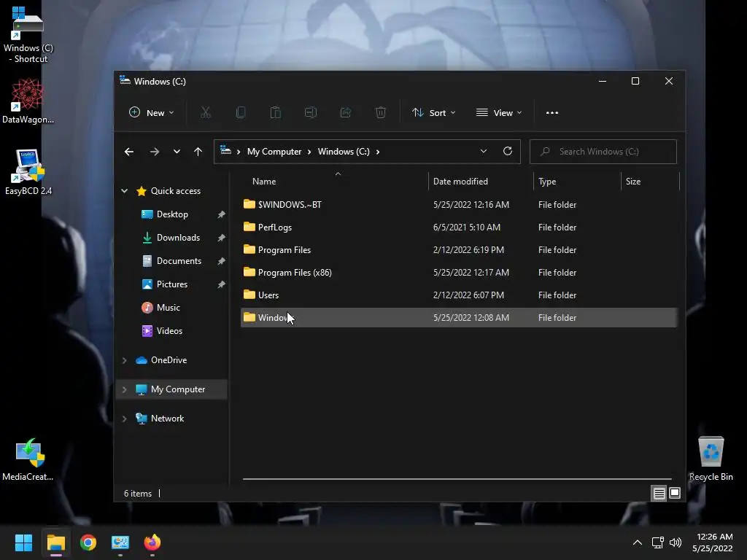Select the Users folder
Screen dimensions: 747x560
click(459, 295)
